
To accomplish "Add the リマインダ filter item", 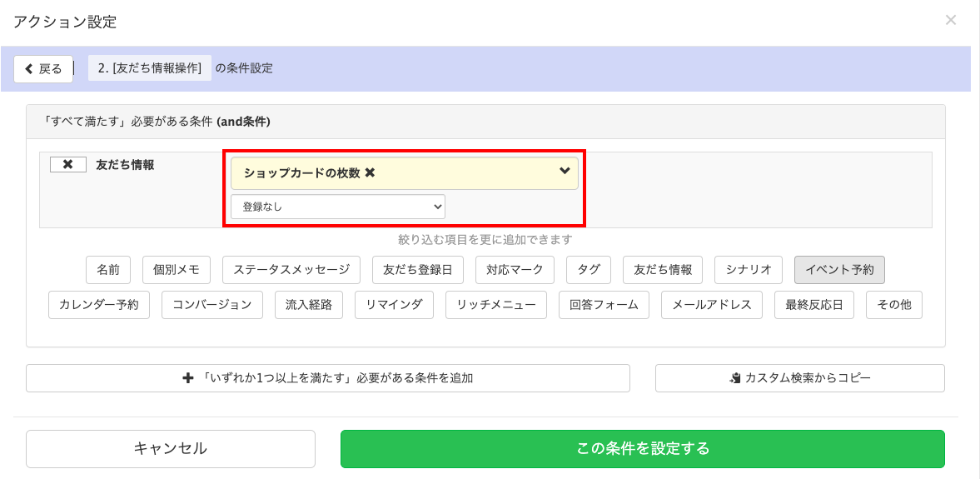I will point(395,305).
